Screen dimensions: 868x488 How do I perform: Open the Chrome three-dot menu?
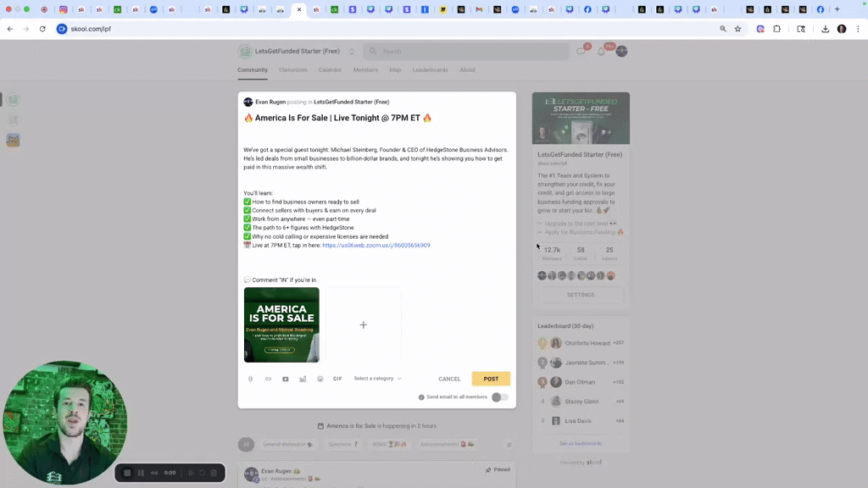pyautogui.click(x=858, y=29)
